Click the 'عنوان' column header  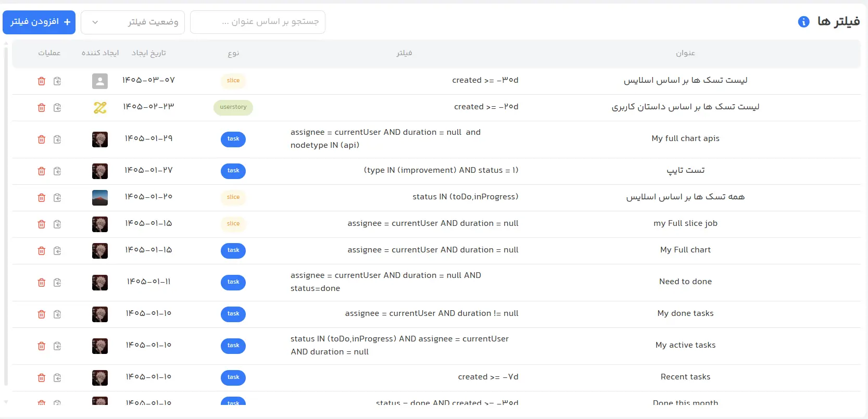click(x=685, y=53)
